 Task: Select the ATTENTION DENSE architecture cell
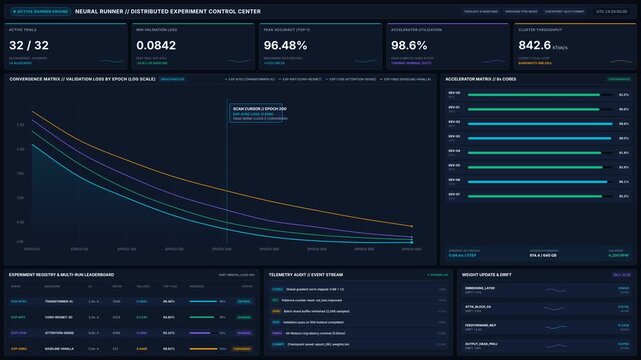[59, 333]
